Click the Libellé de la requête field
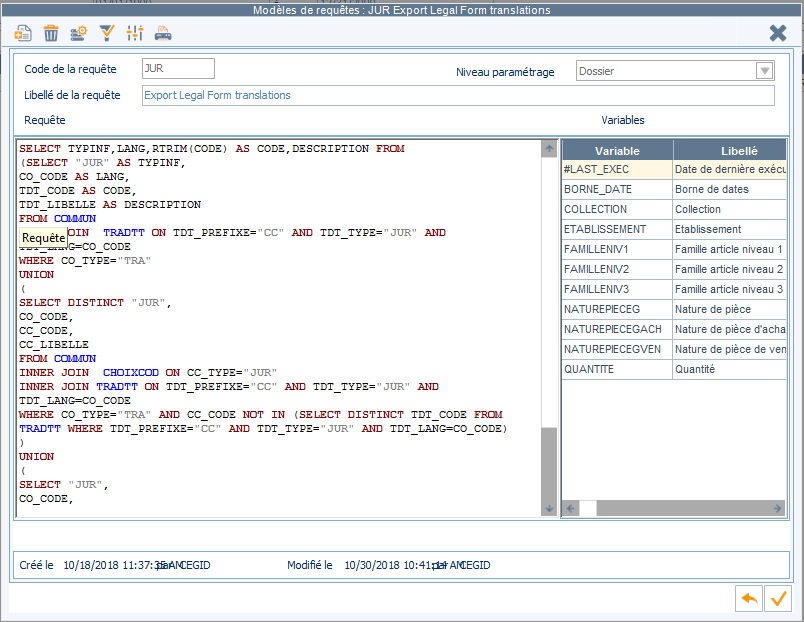 click(458, 95)
